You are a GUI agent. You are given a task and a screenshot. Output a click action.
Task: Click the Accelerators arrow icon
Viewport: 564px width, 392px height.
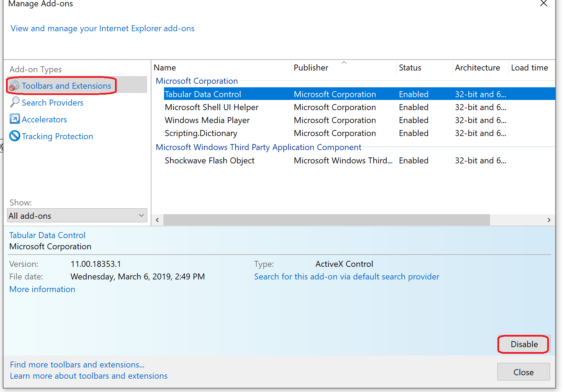tap(15, 119)
